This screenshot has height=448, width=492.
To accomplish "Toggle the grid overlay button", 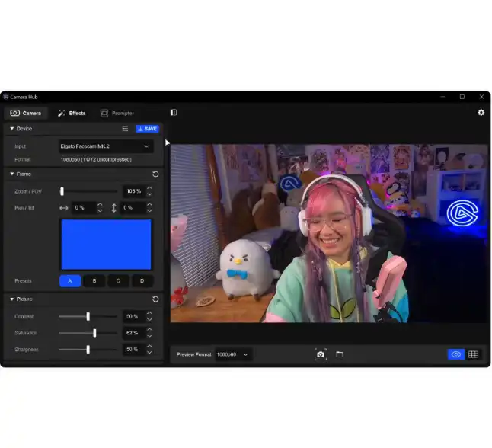I will pos(473,354).
